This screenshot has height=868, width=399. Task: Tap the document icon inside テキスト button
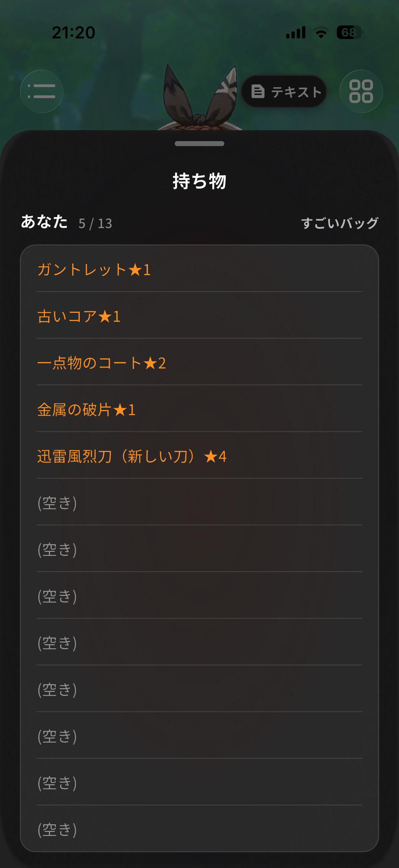click(258, 91)
